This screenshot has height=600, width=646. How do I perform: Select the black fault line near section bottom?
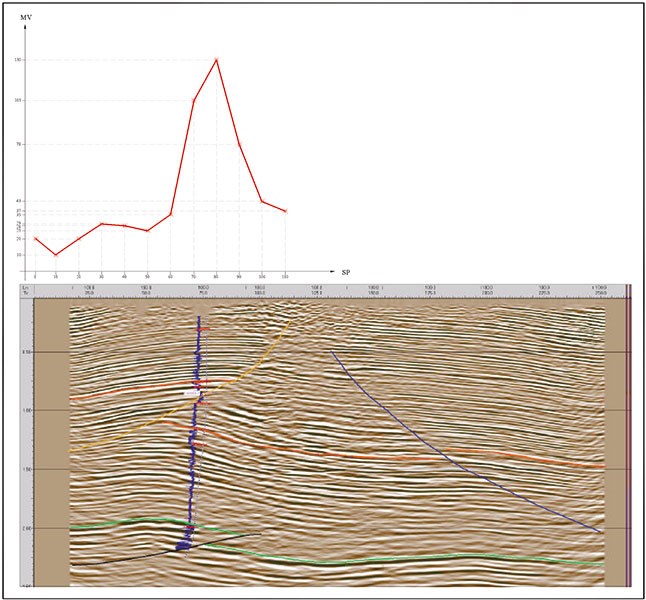(x=120, y=560)
